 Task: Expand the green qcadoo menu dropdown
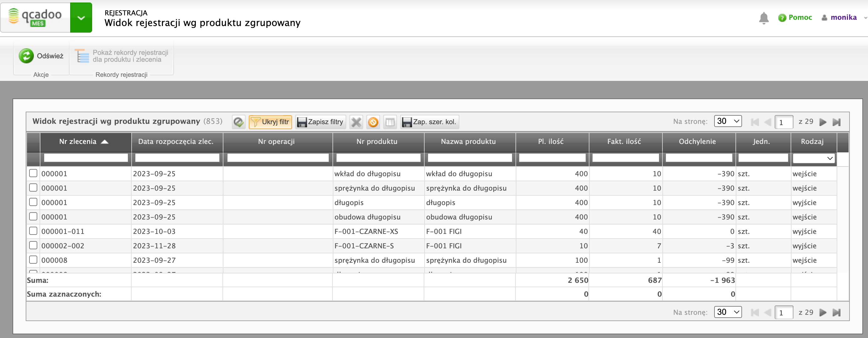pos(81,18)
